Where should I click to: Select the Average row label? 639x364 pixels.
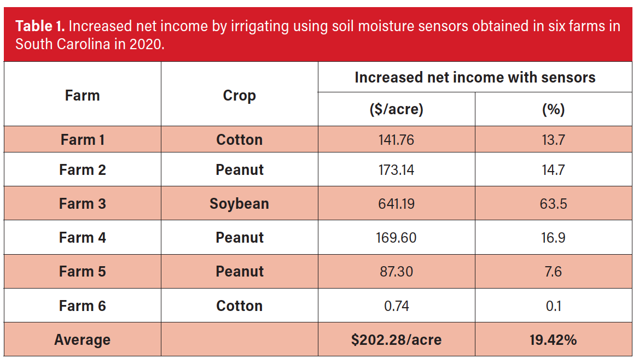pos(83,340)
